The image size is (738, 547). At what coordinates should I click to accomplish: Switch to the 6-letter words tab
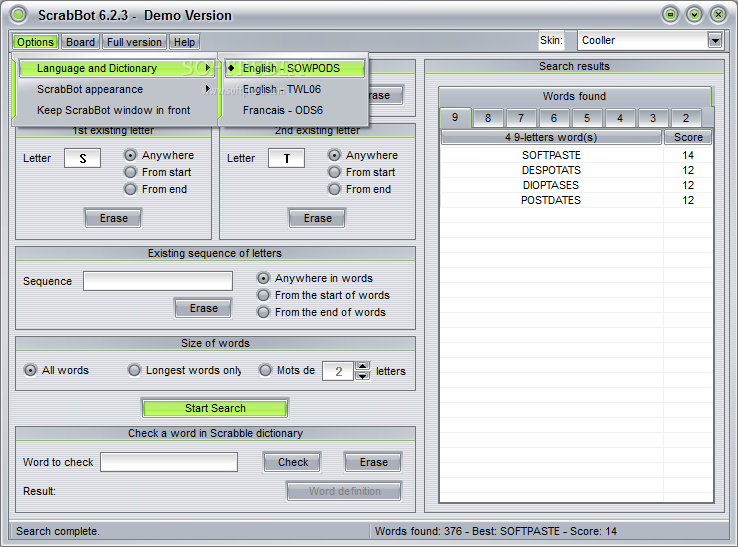point(554,118)
